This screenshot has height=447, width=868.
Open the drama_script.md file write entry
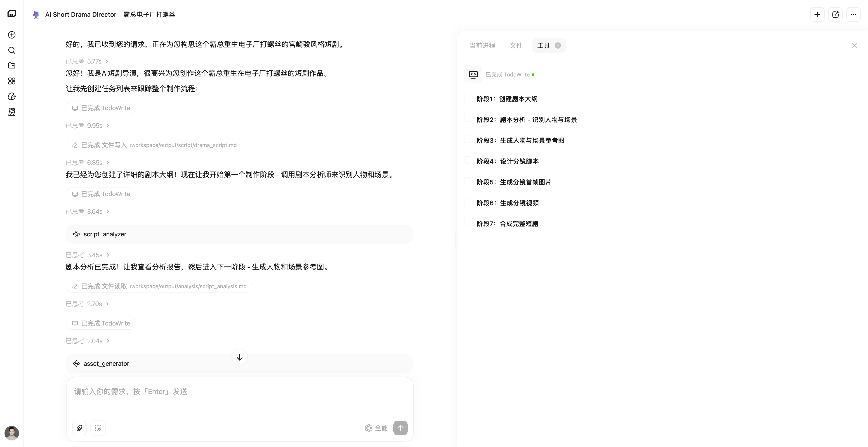154,145
